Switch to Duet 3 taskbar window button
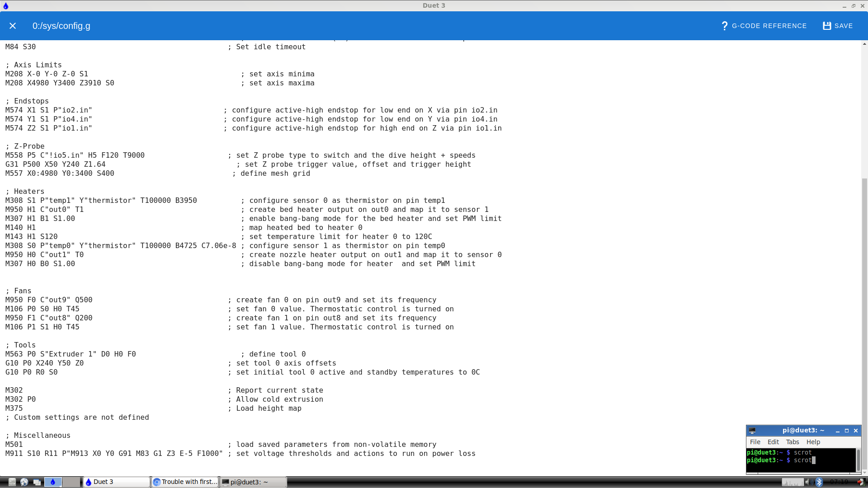Image resolution: width=868 pixels, height=488 pixels. pyautogui.click(x=117, y=482)
